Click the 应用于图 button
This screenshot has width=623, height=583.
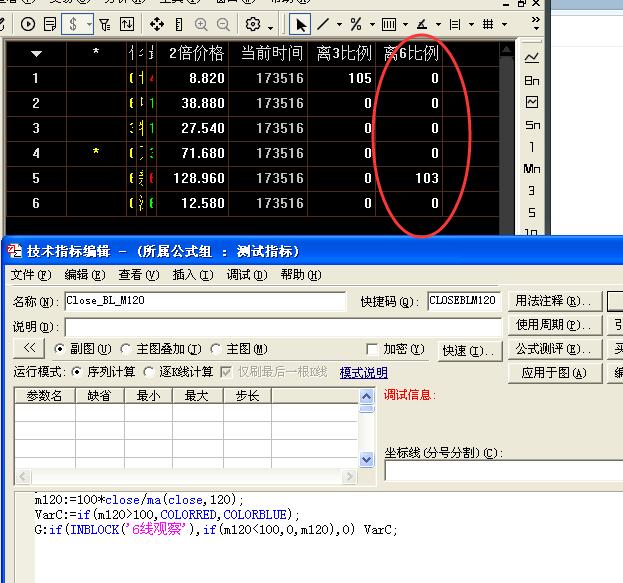[x=555, y=373]
